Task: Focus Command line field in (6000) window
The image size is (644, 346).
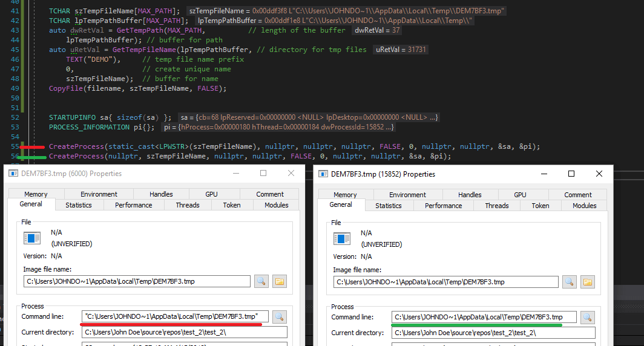Action: coord(175,316)
